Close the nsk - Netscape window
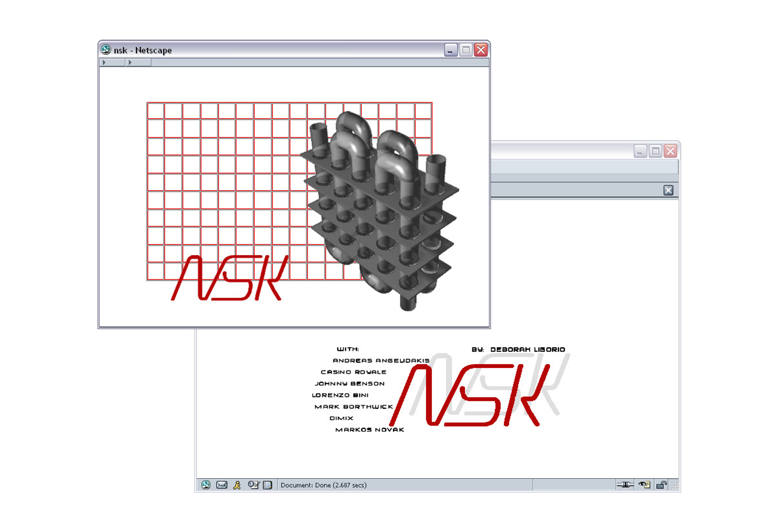779x532 pixels. [x=481, y=50]
